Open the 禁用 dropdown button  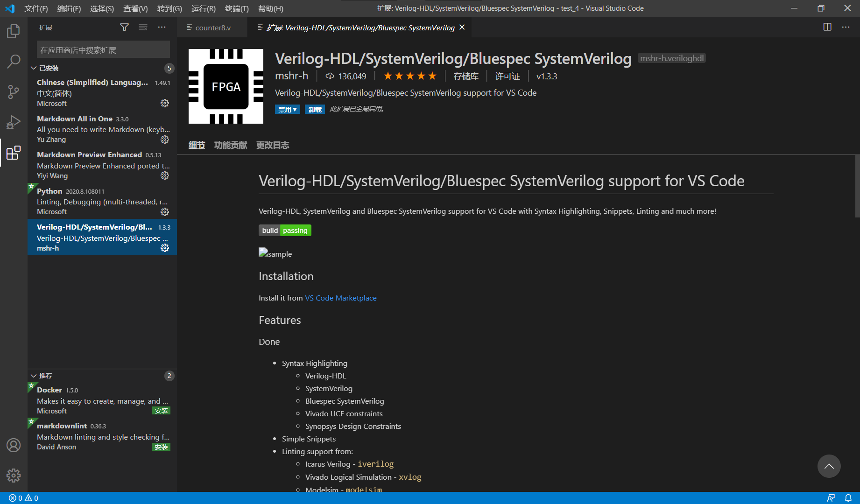click(287, 109)
